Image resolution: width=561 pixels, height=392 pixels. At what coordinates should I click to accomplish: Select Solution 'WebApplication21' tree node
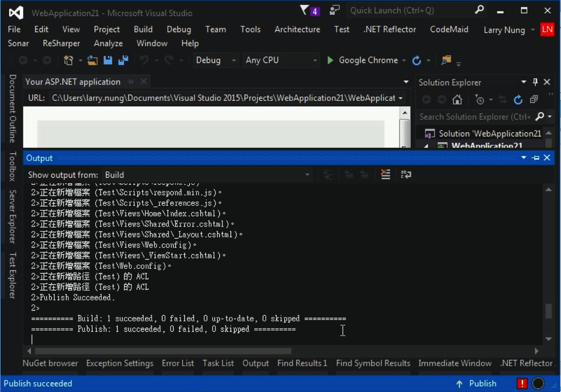pyautogui.click(x=490, y=134)
